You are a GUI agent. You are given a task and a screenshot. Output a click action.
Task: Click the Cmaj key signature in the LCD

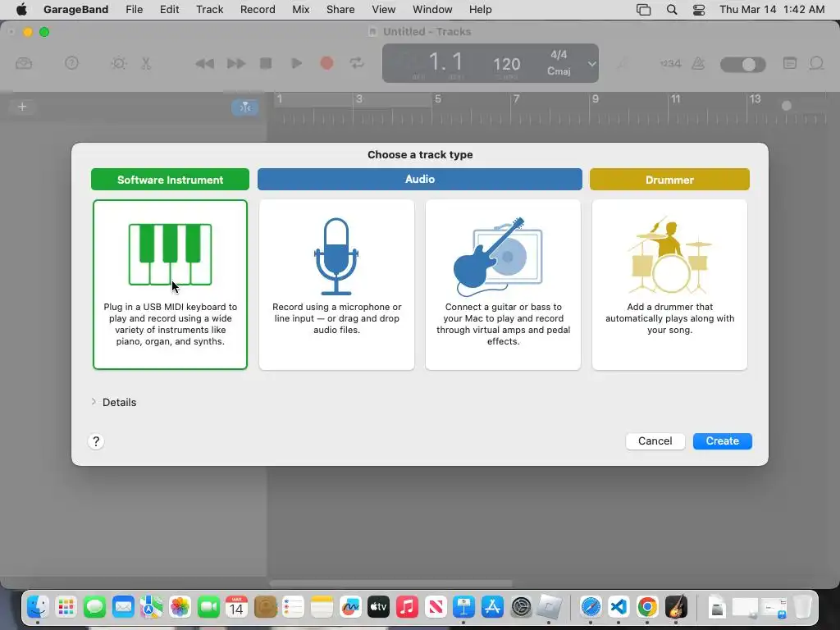(x=559, y=71)
